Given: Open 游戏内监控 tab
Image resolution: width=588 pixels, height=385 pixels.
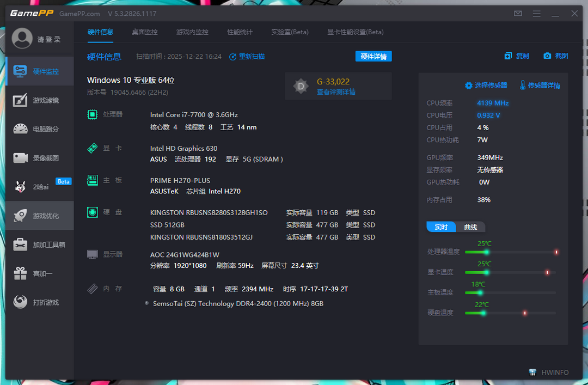Looking at the screenshot, I should click(192, 32).
